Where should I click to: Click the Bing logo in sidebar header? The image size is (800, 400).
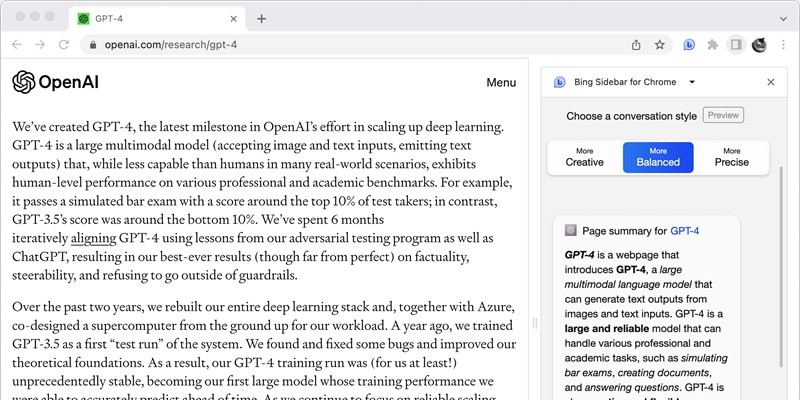point(559,82)
